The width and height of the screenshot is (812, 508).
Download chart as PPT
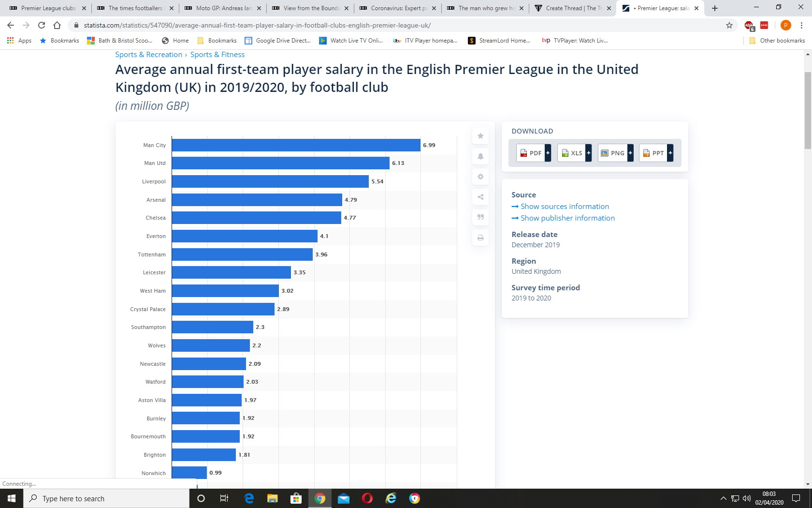(x=653, y=153)
